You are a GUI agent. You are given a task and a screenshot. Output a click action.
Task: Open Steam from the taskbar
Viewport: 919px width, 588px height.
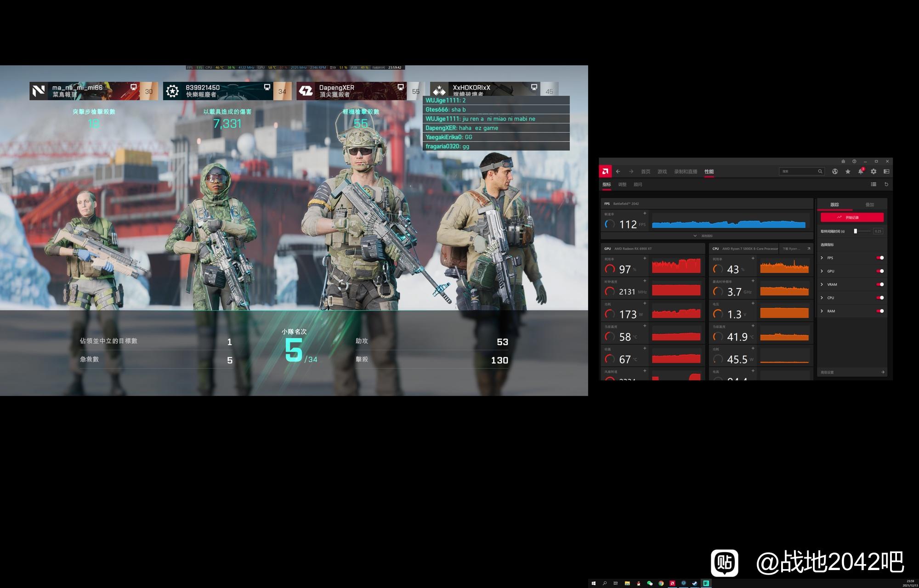coord(695,583)
